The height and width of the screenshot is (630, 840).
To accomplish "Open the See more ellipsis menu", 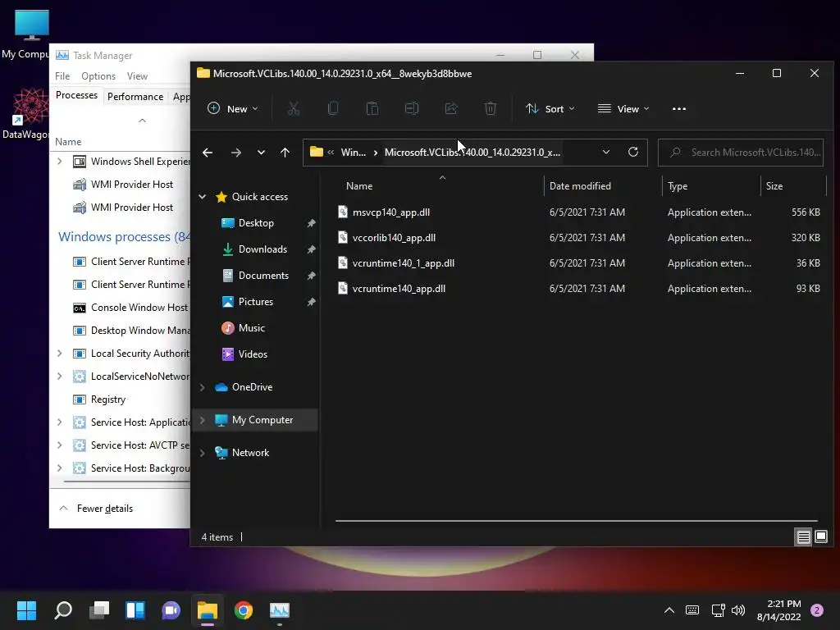I will coord(678,109).
